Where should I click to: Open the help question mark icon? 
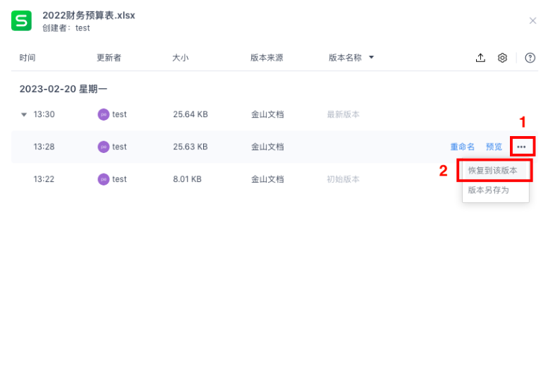(530, 58)
